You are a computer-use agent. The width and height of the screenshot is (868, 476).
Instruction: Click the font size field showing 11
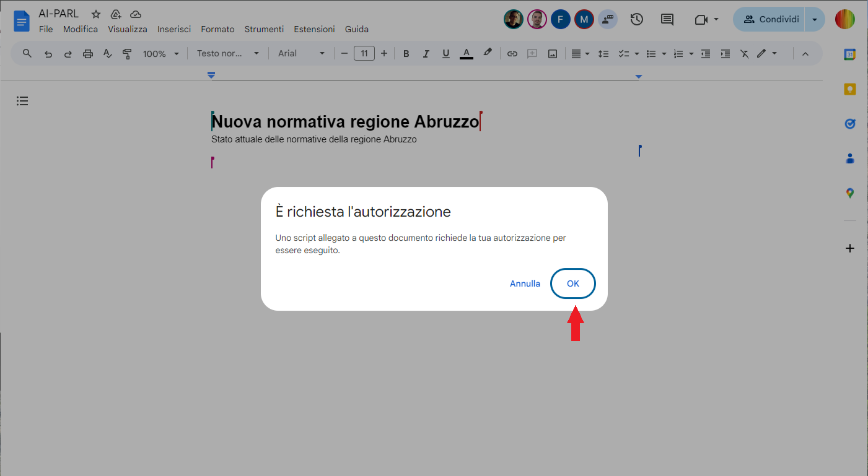point(364,53)
